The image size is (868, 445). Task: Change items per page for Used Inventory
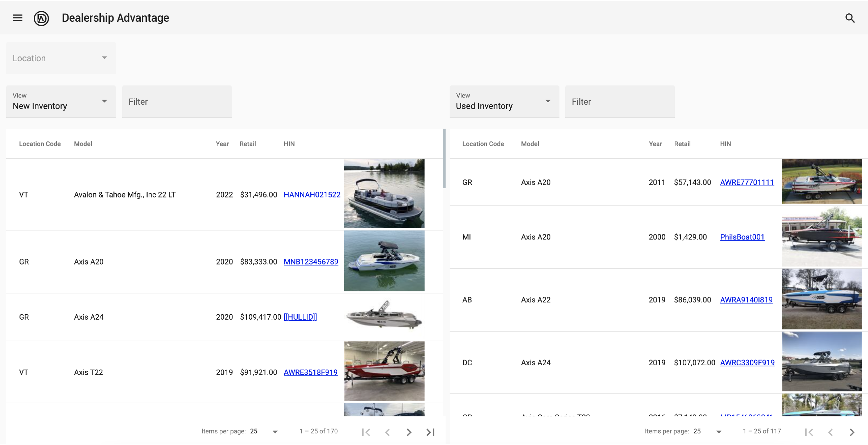708,431
